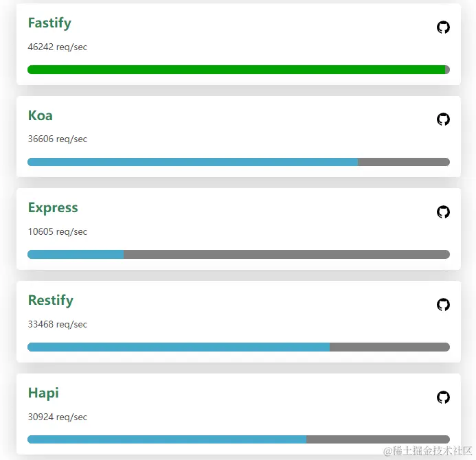
Task: Click the 33468 req/sec figure
Action: 58,324
